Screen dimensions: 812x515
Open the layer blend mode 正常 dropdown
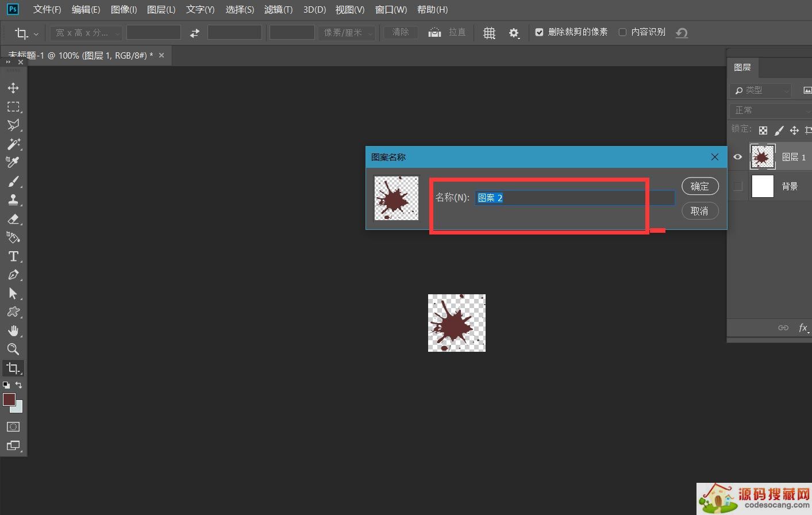[770, 110]
